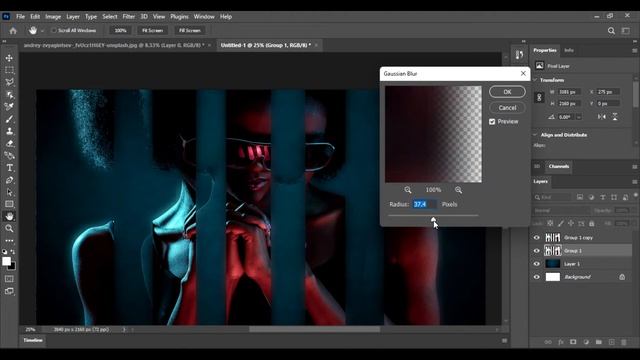This screenshot has width=640, height=360.
Task: Toggle Quick Mask mode icon
Action: 9,279
